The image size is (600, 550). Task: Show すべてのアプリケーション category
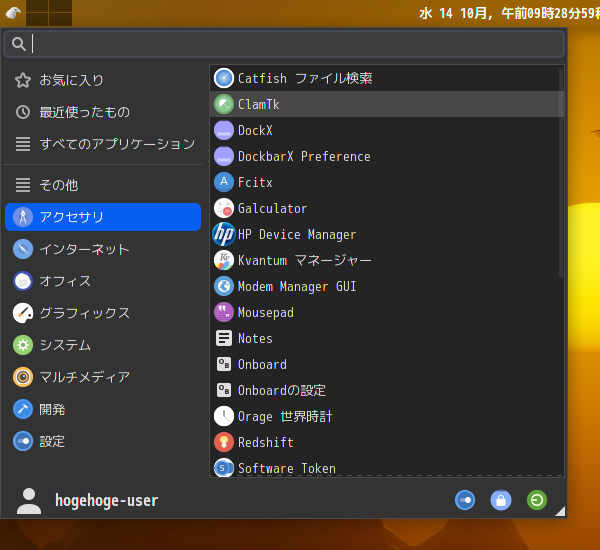(103, 144)
